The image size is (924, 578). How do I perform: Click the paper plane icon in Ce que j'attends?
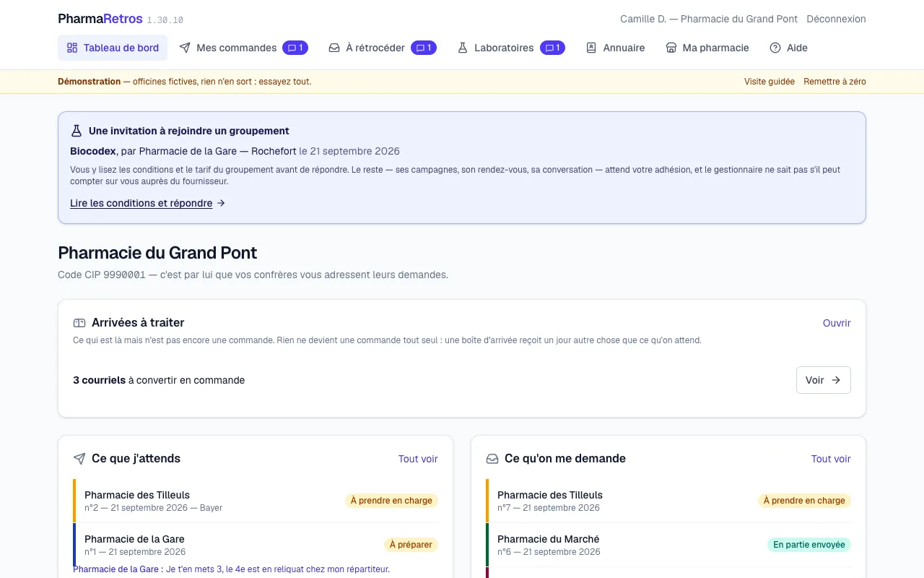(x=79, y=459)
